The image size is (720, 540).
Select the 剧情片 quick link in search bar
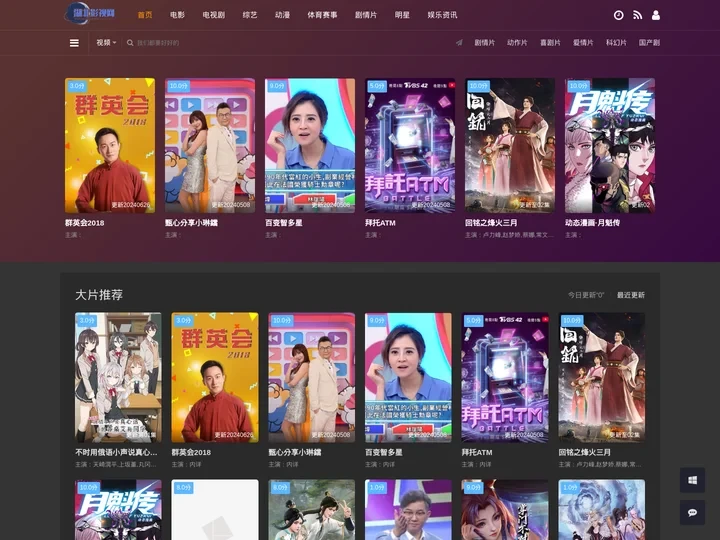[484, 43]
